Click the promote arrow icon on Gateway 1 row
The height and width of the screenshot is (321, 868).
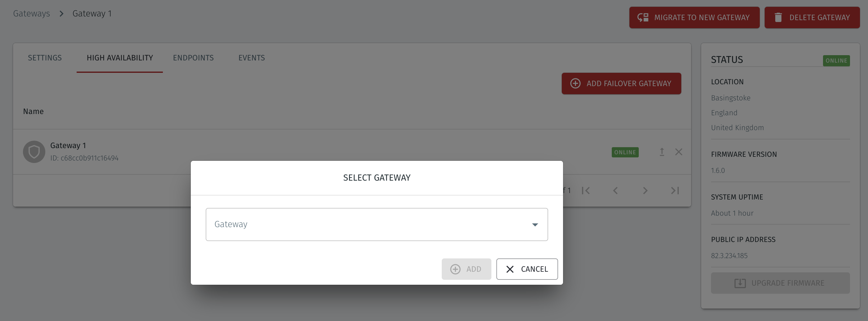[661, 152]
